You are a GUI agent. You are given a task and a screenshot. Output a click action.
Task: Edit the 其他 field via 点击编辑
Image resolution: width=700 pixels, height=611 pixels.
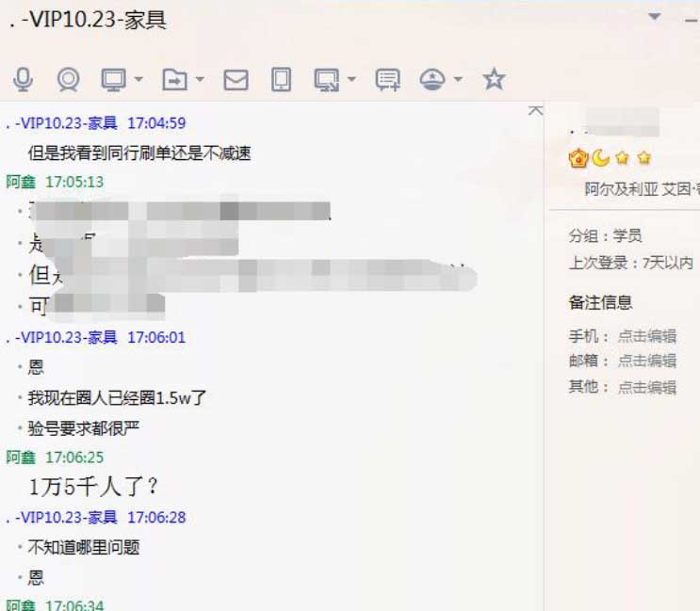[x=647, y=387]
